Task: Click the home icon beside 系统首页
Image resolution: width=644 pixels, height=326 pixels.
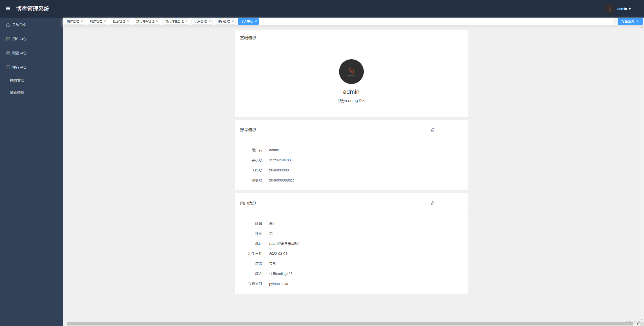Action: click(x=8, y=25)
